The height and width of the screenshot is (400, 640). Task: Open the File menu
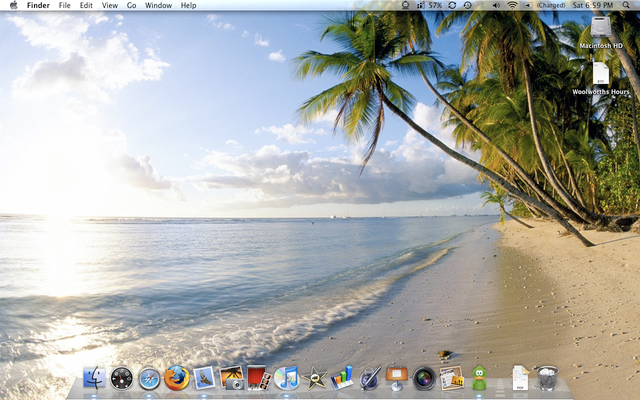tap(64, 6)
